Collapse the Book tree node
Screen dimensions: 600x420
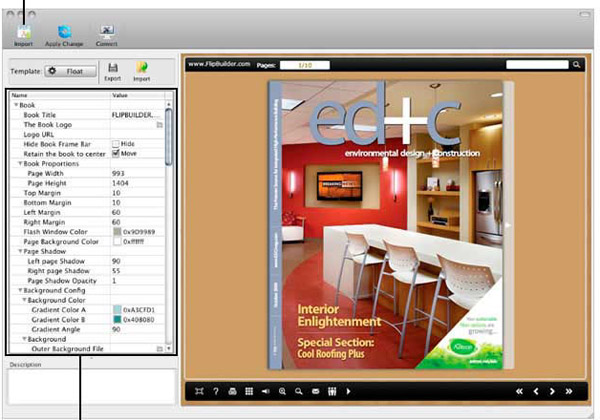pos(16,105)
